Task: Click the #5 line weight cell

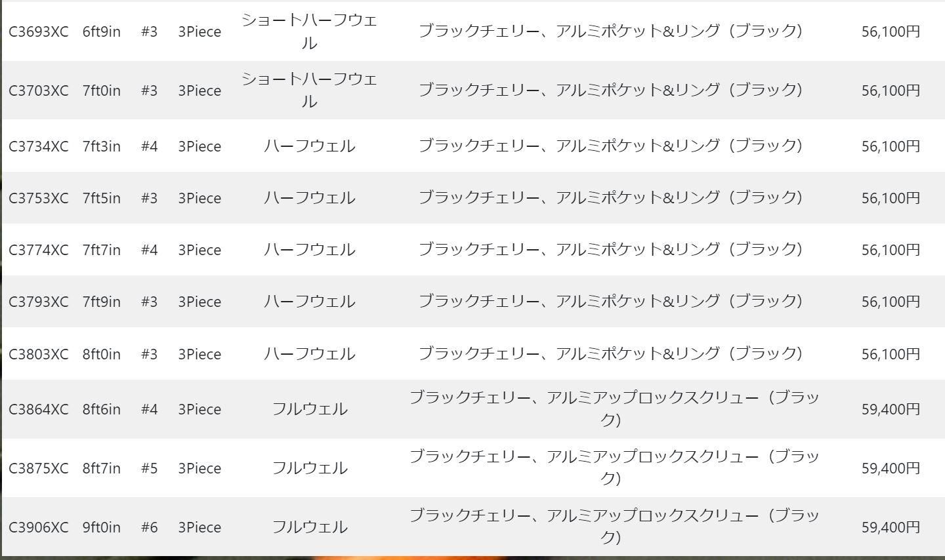Action: (x=150, y=468)
